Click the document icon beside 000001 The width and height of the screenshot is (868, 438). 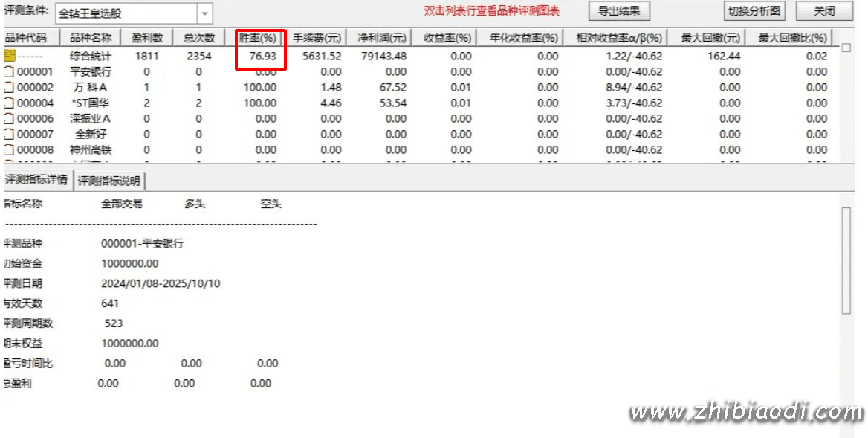point(8,71)
